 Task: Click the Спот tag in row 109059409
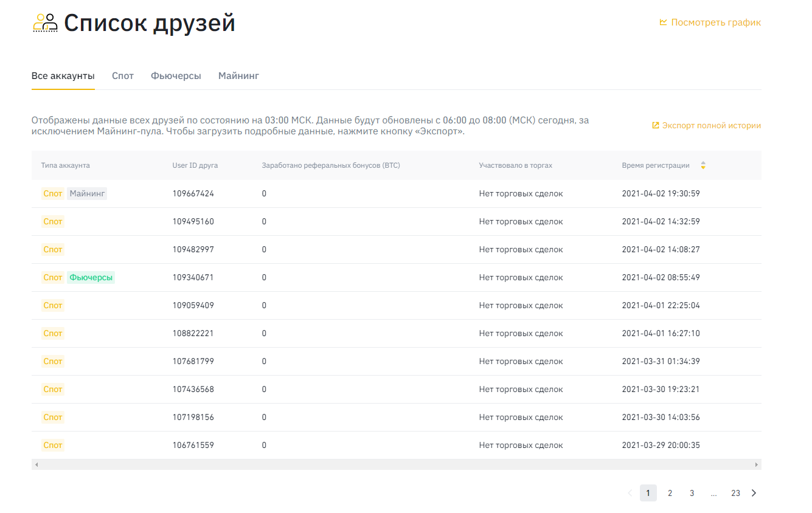pyautogui.click(x=53, y=306)
